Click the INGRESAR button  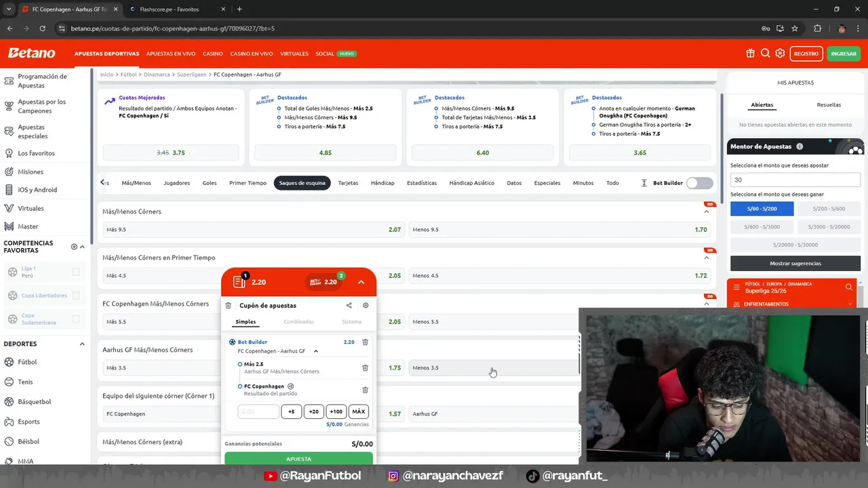(844, 54)
